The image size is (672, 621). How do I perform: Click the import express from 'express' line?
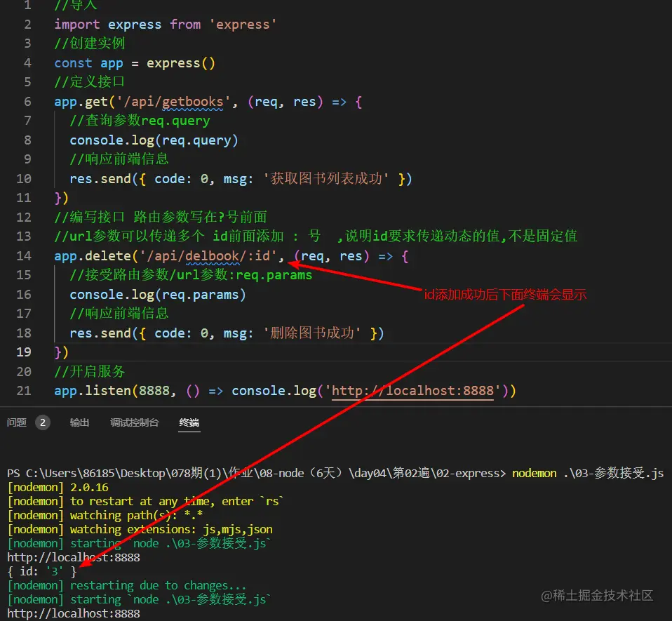[x=166, y=25]
